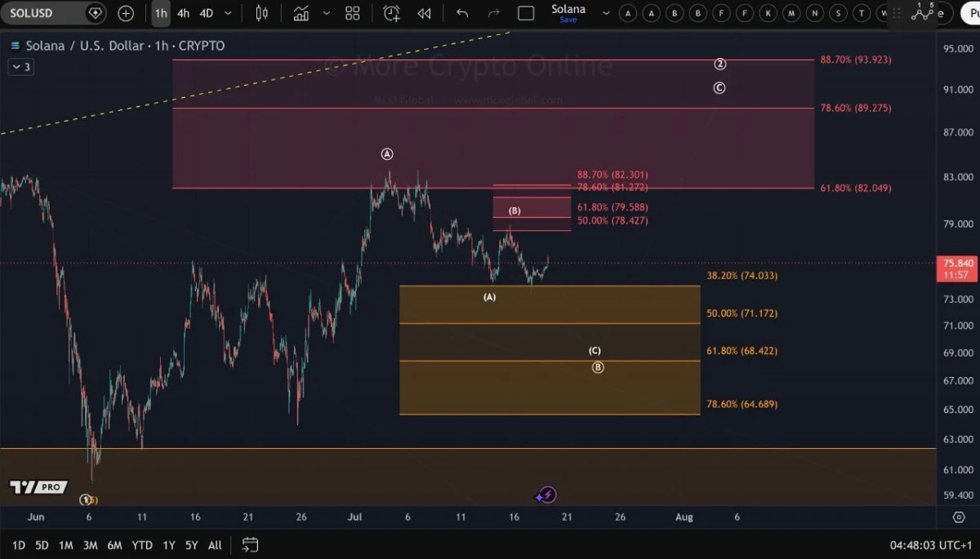
Task: Click the purple lightning event marker
Action: tap(547, 495)
